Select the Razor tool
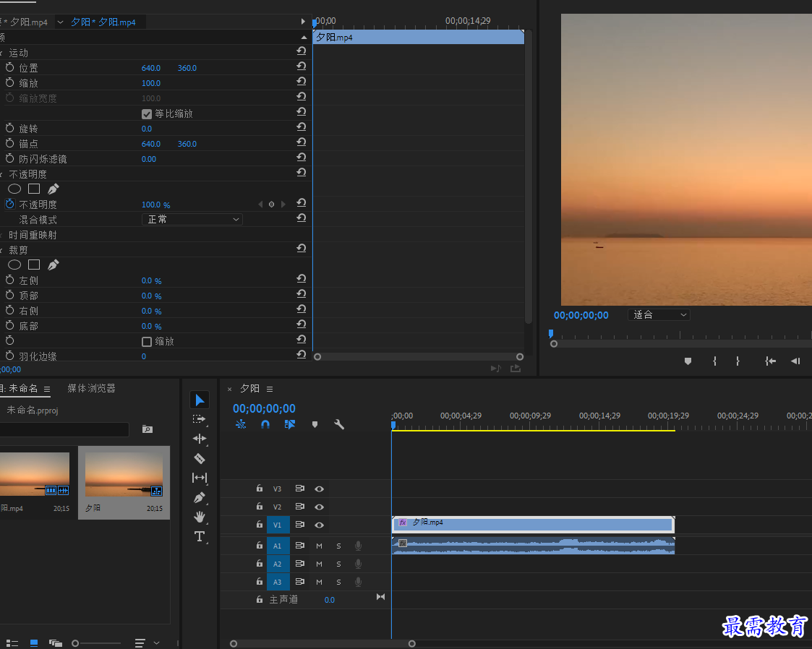Image resolution: width=812 pixels, height=649 pixels. (200, 458)
